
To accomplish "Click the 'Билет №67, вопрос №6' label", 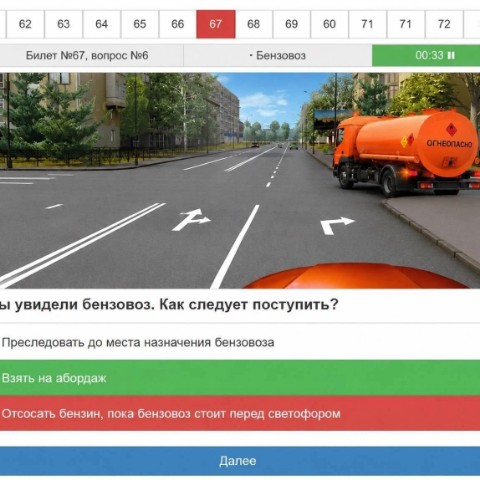I will [87, 55].
